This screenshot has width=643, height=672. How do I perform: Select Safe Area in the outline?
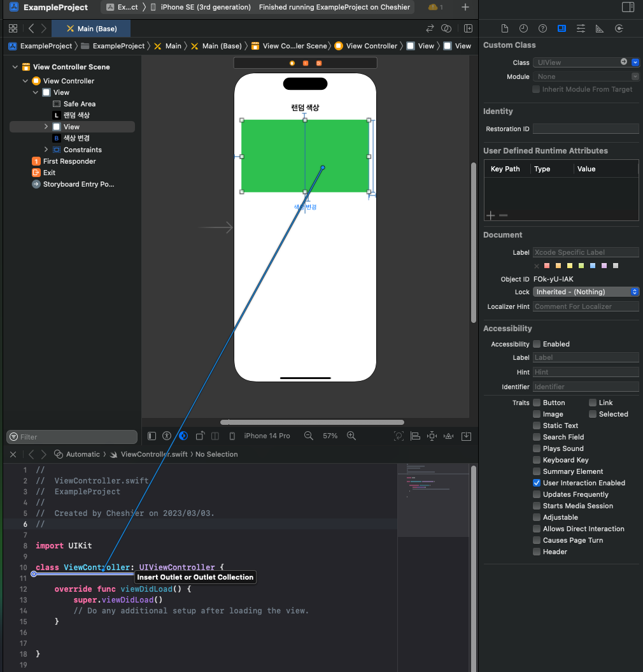click(74, 104)
